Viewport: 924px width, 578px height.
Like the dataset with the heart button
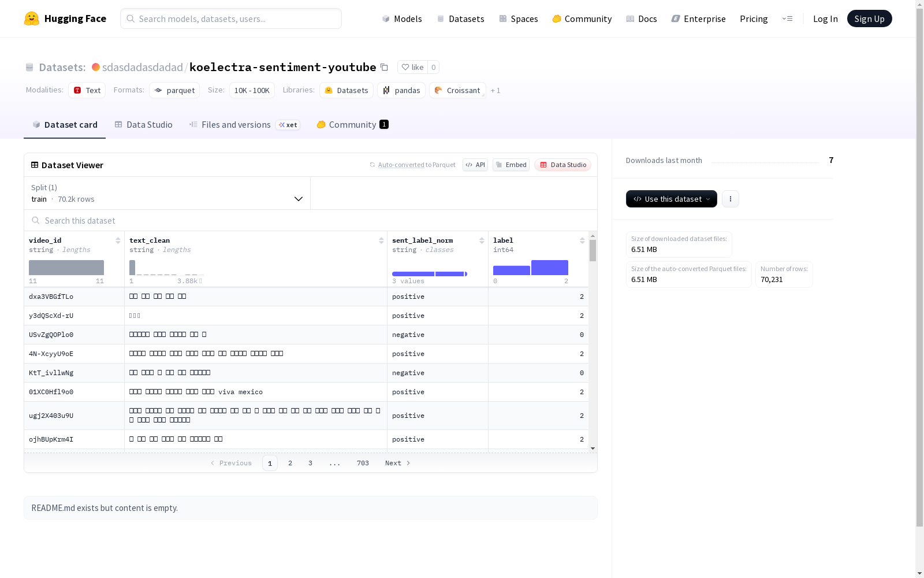[412, 67]
